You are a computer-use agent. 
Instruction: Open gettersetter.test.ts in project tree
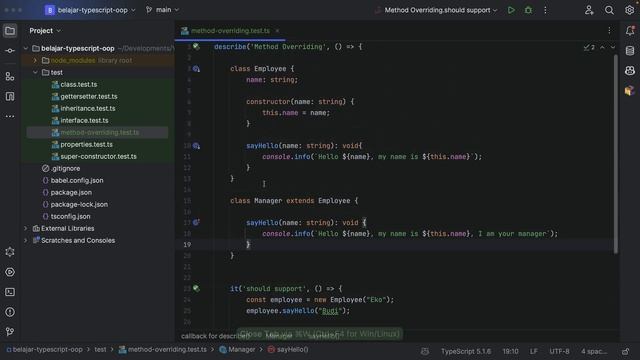click(x=89, y=96)
